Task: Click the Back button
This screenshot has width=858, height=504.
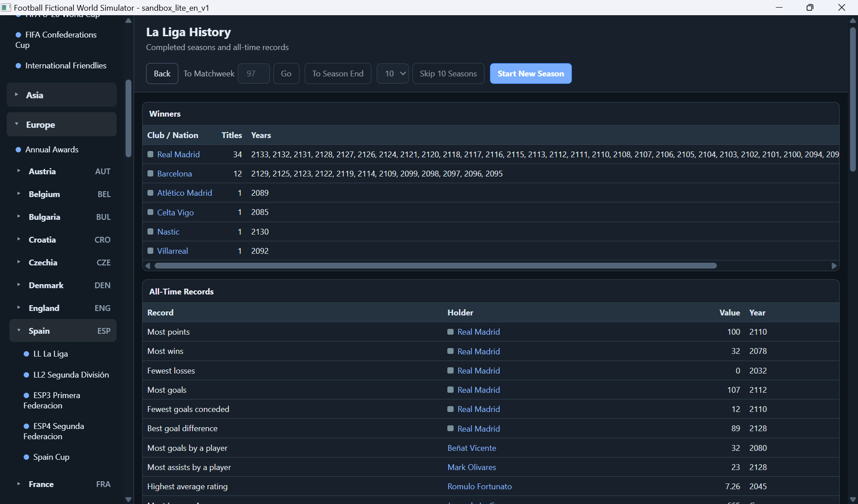Action: [x=162, y=73]
